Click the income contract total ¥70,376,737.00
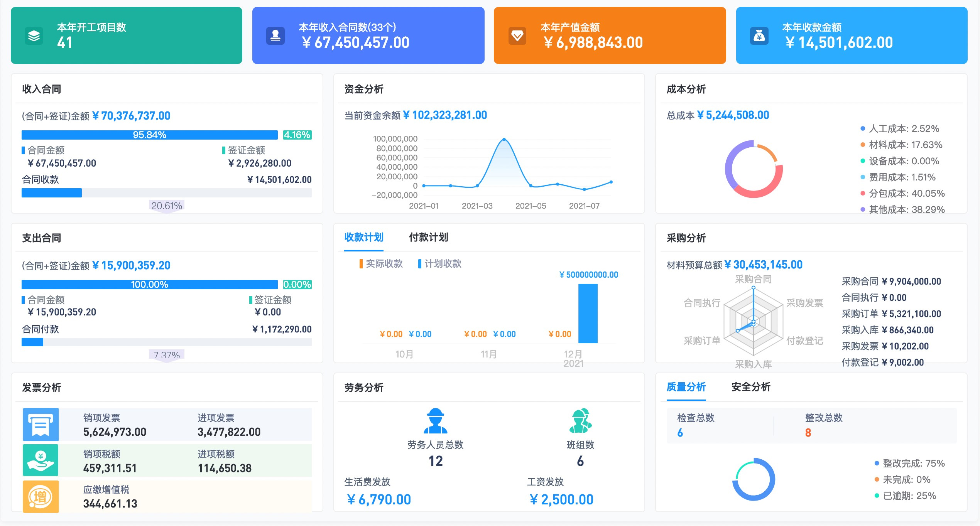The width and height of the screenshot is (980, 526). [x=132, y=116]
